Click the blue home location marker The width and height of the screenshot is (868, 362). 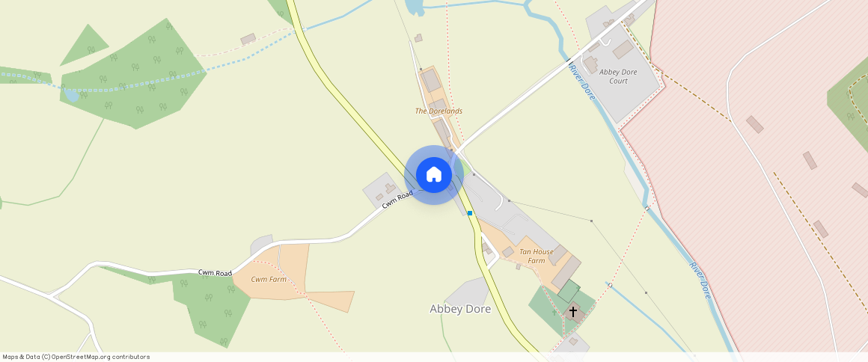(434, 175)
